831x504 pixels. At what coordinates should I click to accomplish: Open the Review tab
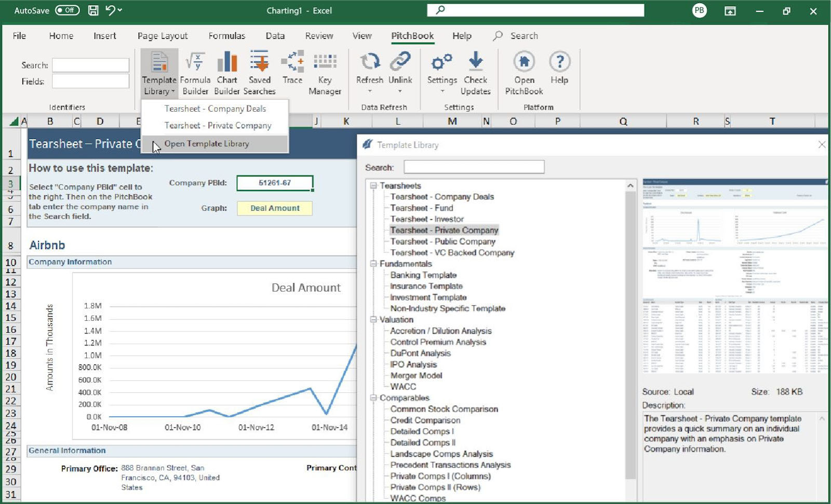pos(319,36)
